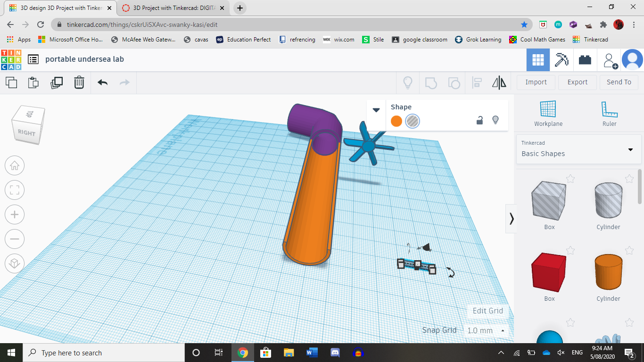Favorite the red Box with star
The height and width of the screenshot is (362, 644).
click(570, 250)
